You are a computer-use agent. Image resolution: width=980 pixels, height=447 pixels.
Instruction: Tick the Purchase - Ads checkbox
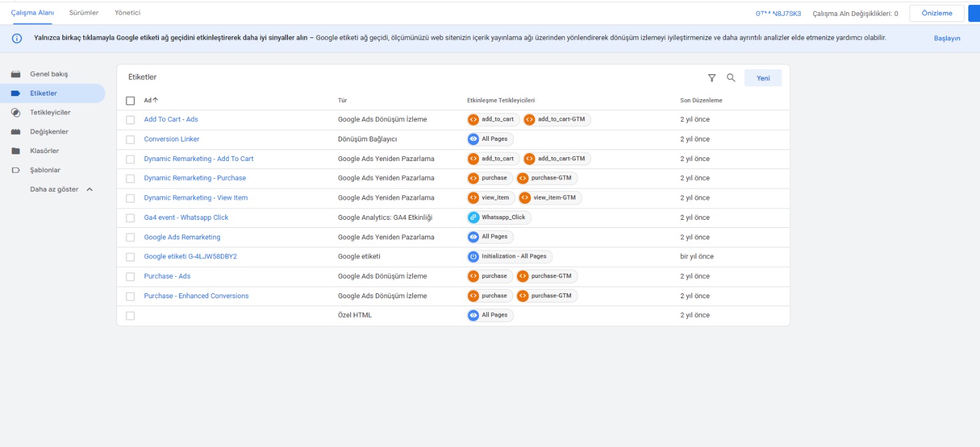point(130,277)
